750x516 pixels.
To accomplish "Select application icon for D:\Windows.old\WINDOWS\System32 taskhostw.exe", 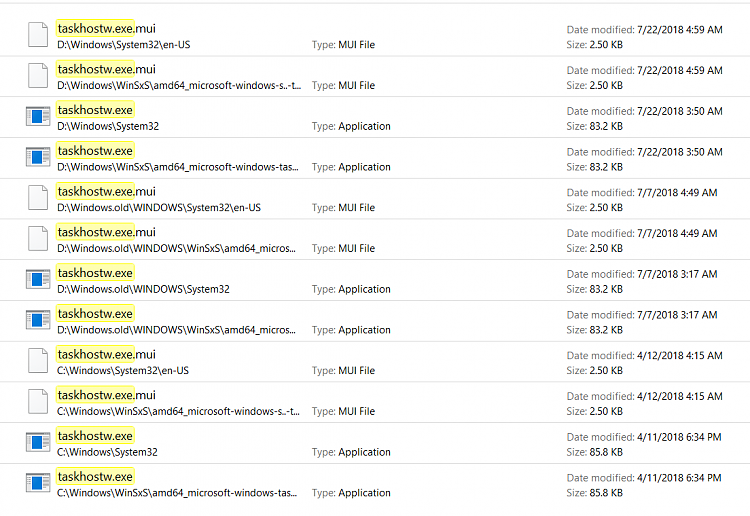I will tap(38, 279).
